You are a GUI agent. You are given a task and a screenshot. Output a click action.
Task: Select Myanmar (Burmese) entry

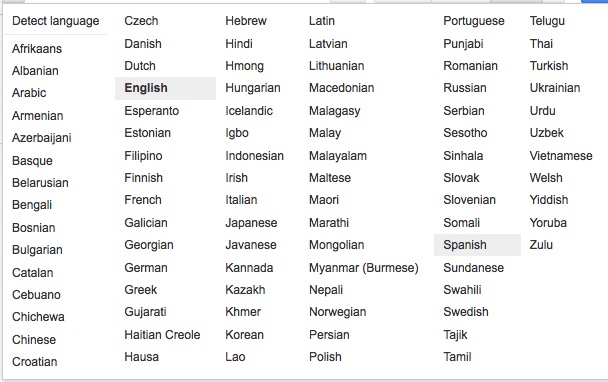(x=364, y=268)
